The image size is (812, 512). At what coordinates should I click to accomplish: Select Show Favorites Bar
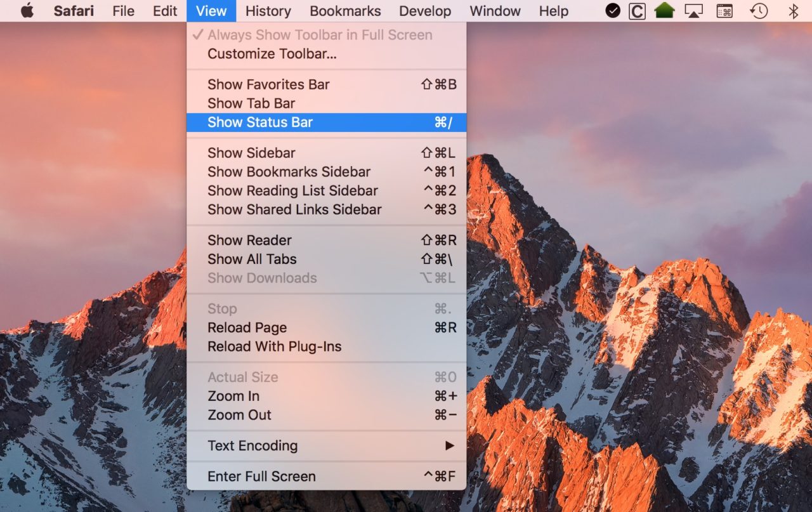(326, 84)
